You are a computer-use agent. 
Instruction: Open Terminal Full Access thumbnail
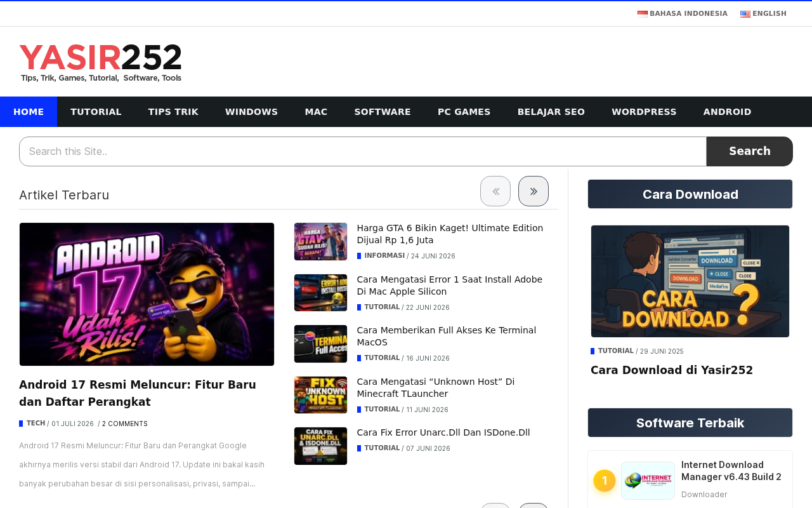click(x=320, y=344)
